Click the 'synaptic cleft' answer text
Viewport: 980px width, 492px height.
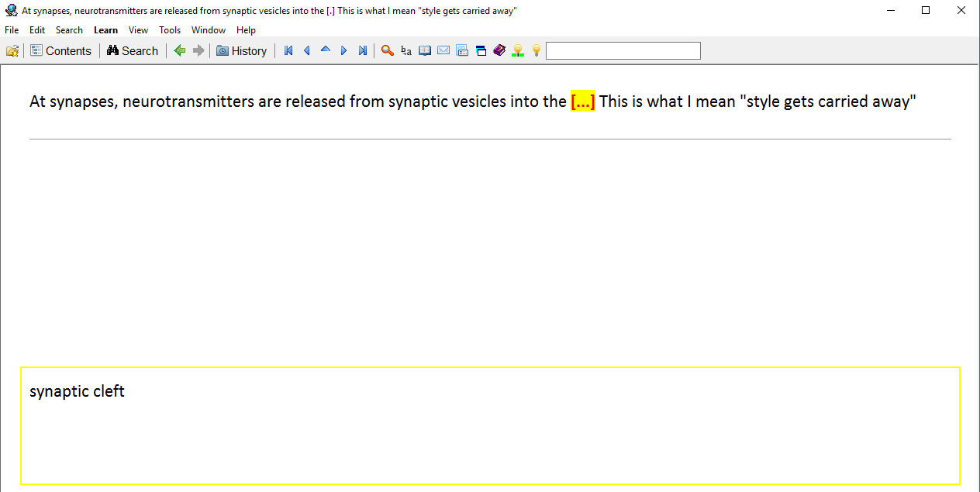[77, 391]
